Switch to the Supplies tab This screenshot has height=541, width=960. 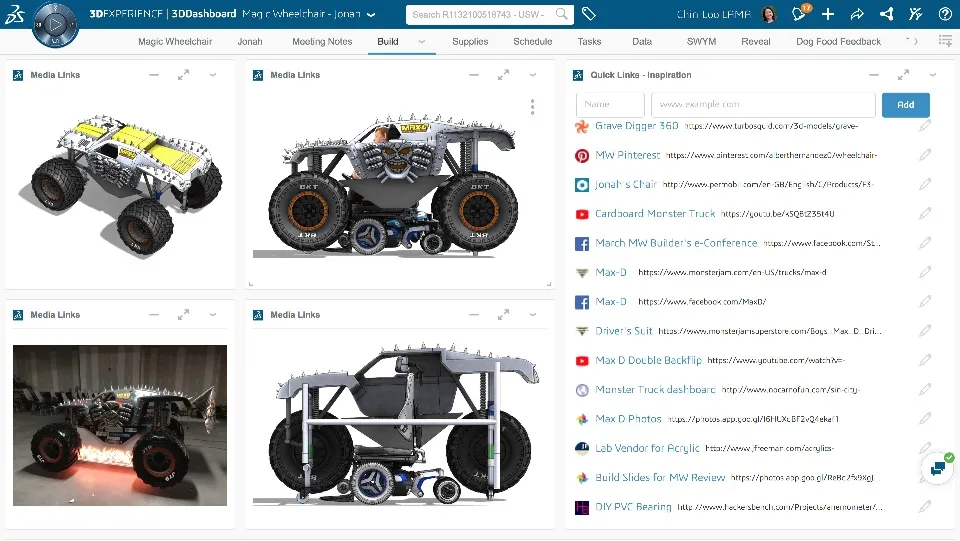(470, 42)
